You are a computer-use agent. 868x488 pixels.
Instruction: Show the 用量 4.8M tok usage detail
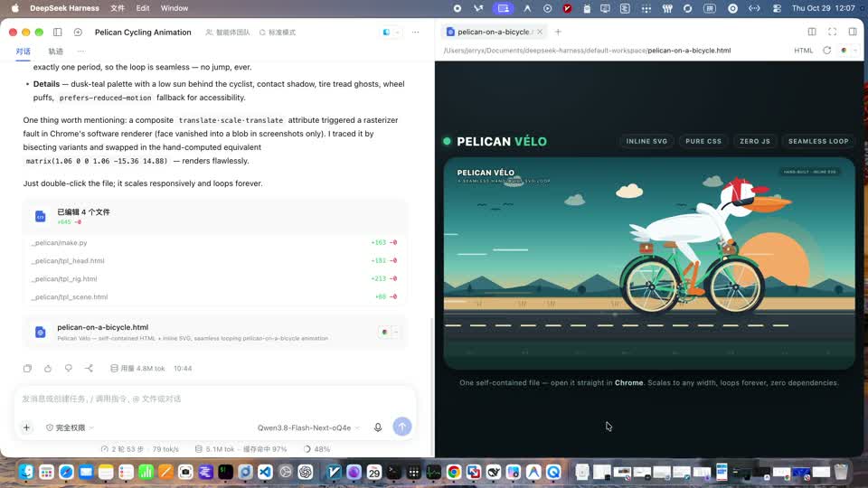(137, 369)
